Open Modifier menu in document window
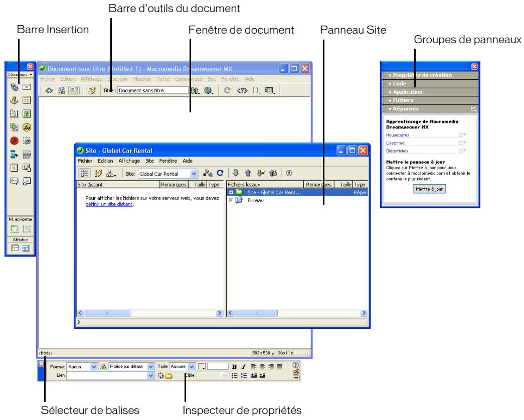 point(142,79)
